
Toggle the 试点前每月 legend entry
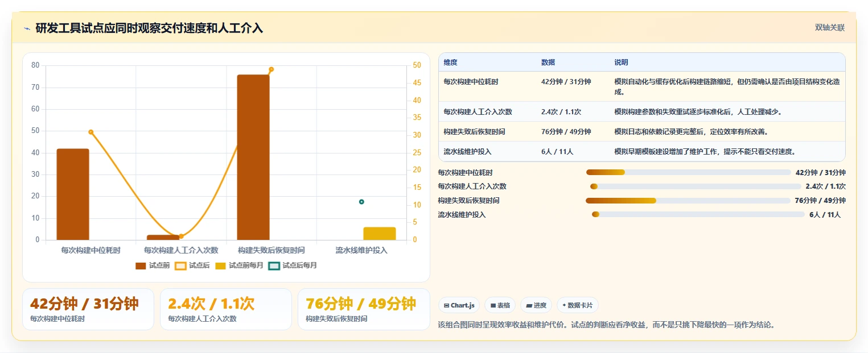[239, 265]
